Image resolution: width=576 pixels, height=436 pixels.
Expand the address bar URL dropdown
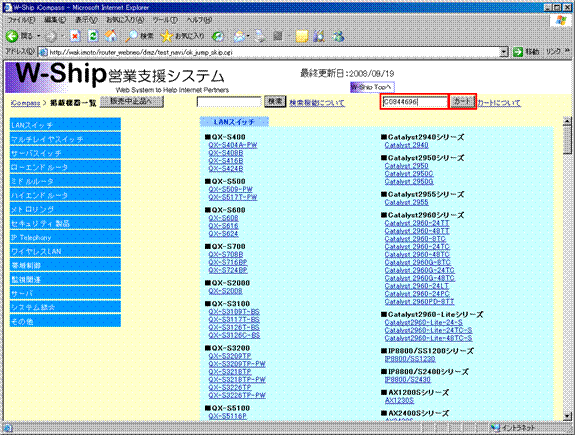[504, 52]
